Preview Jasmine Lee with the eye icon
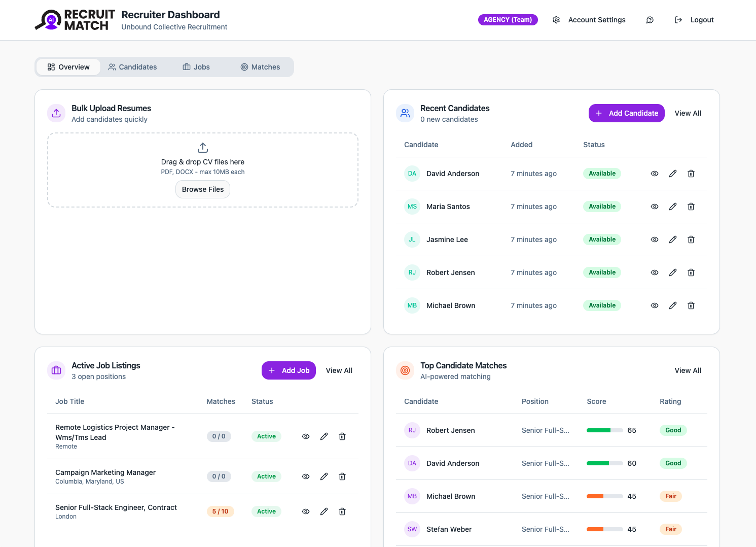The image size is (756, 547). coord(654,240)
